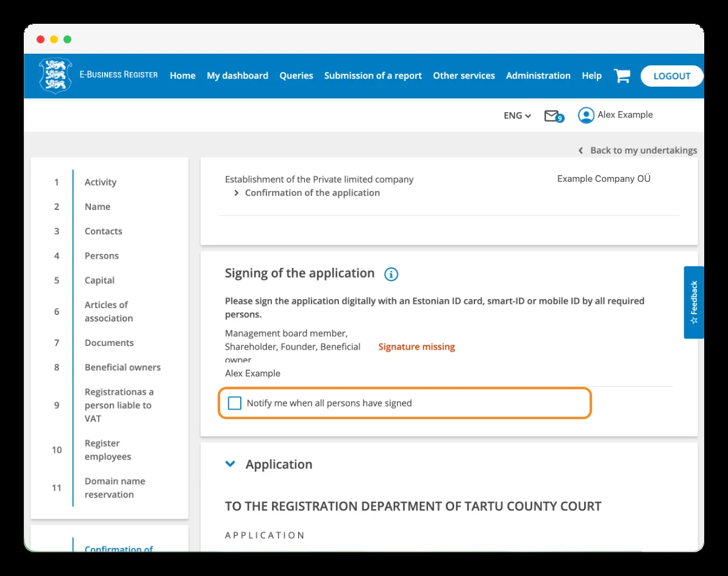This screenshot has height=576, width=728.
Task: Go to step 6 Articles of association
Action: (109, 312)
